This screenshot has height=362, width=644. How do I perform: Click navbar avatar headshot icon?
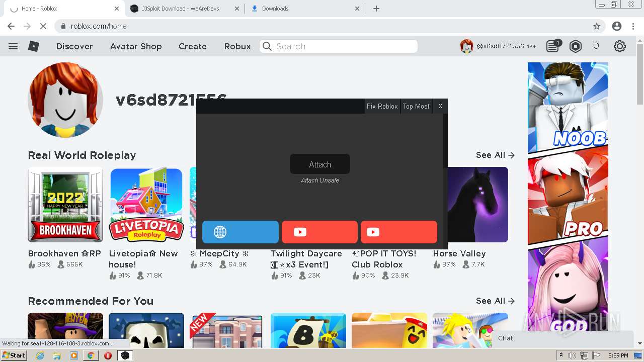click(466, 46)
